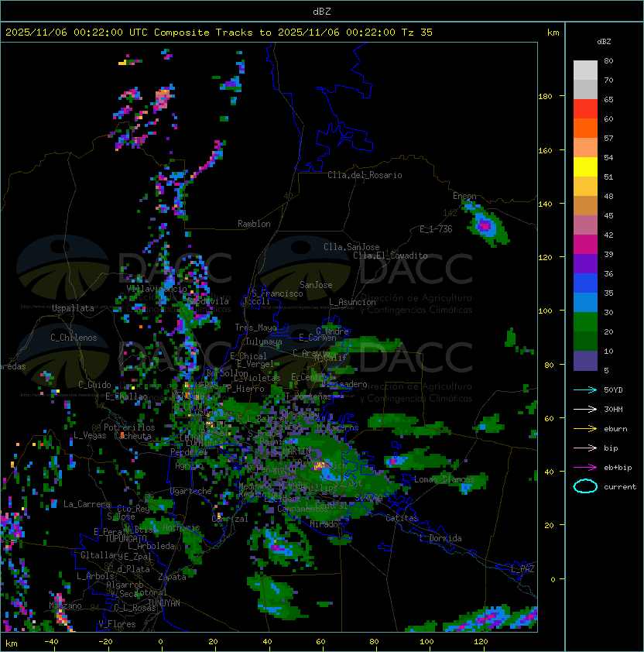Click the cyan 'current' ellipse legend icon
The width and height of the screenshot is (644, 652).
585,486
